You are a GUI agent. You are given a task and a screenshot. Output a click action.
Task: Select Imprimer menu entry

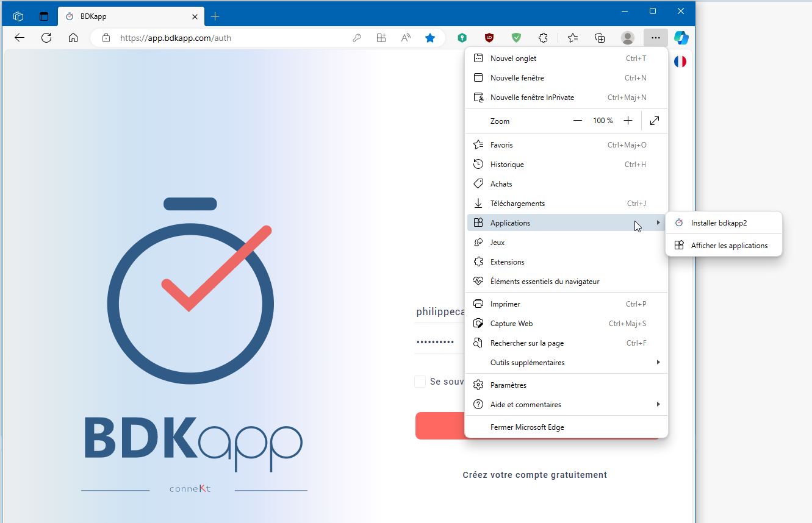tap(566, 304)
